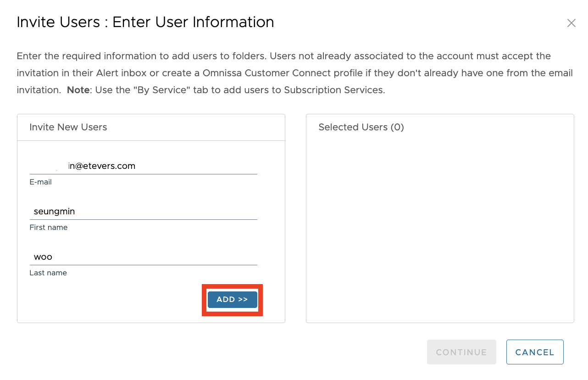The width and height of the screenshot is (588, 380).
Task: Select the Last name field containing woo
Action: click(x=143, y=257)
